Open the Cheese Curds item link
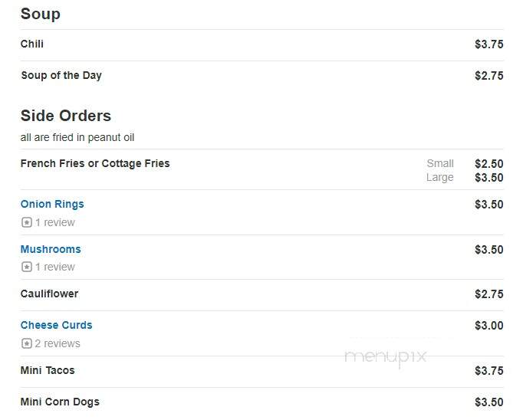The width and height of the screenshot is (523, 420). [57, 325]
